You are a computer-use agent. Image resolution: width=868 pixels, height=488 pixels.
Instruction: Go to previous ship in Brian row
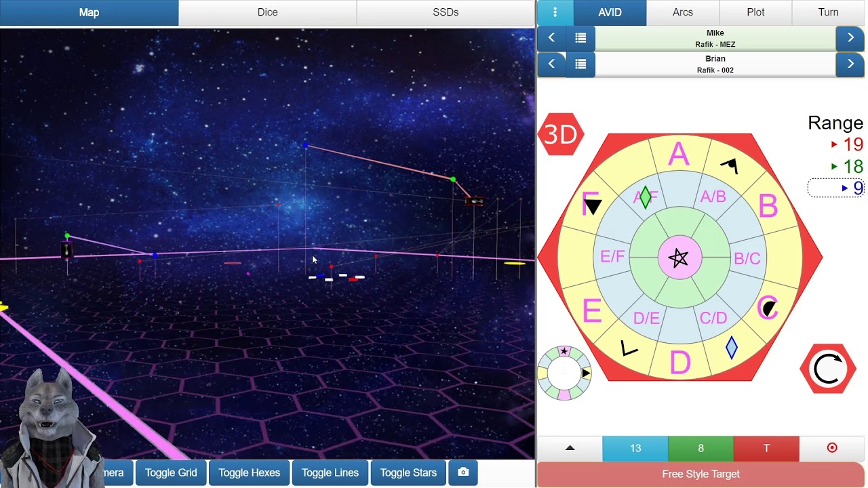[551, 64]
